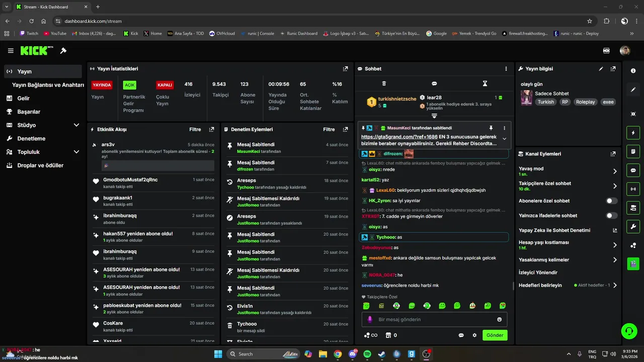Open the emoji picker in message box

tap(499, 319)
